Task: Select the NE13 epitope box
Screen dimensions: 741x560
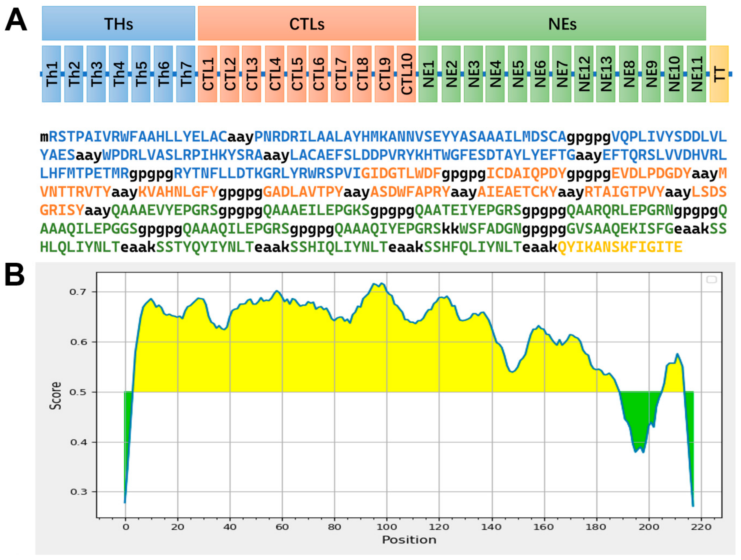Action: click(605, 74)
